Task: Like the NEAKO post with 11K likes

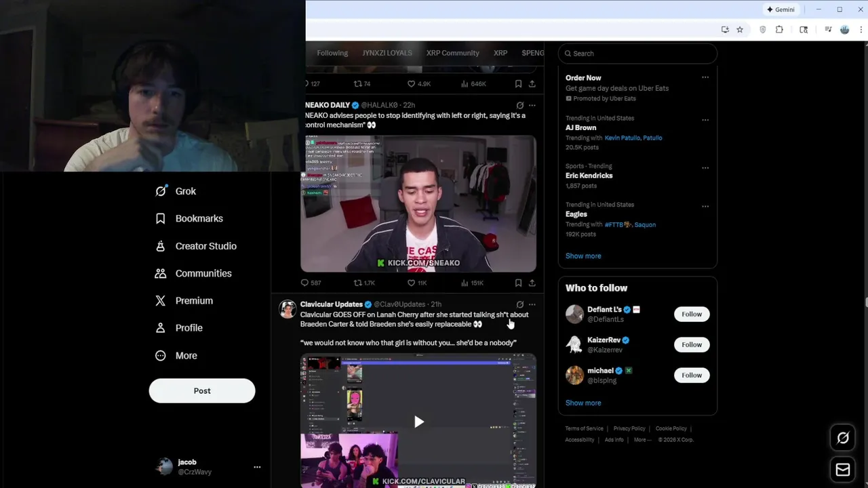Action: point(417,283)
